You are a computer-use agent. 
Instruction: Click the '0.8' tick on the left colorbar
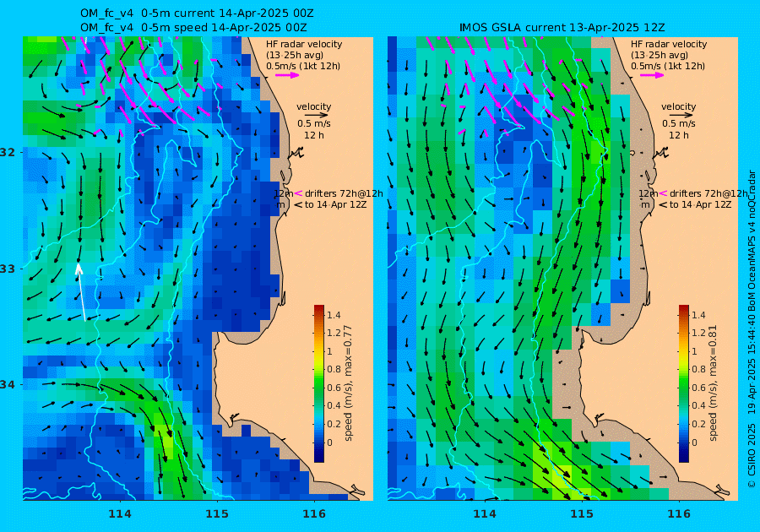tap(334, 369)
